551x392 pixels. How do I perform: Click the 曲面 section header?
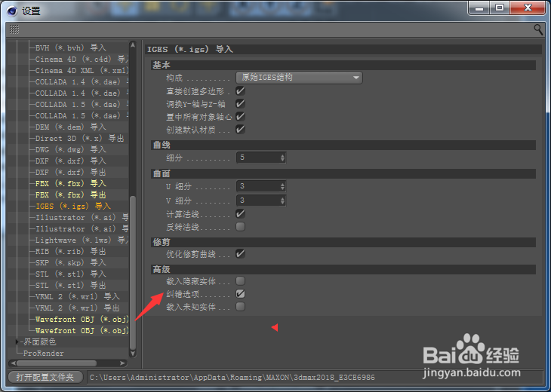[343, 173]
